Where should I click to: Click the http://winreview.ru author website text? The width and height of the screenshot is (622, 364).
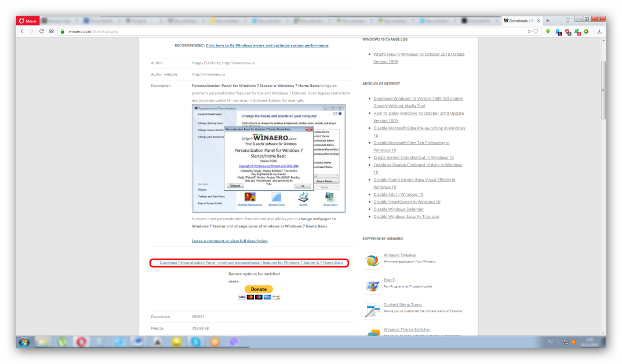tap(208, 74)
